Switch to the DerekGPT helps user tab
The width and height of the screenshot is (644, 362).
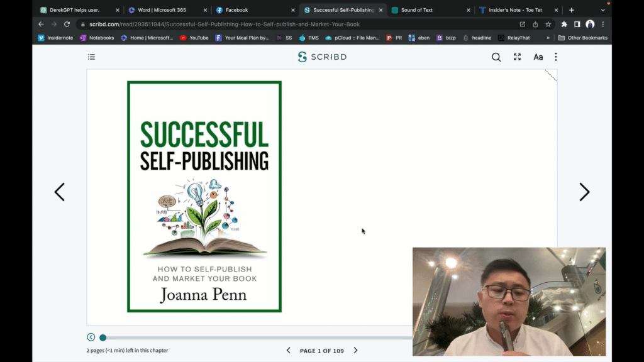(x=74, y=10)
